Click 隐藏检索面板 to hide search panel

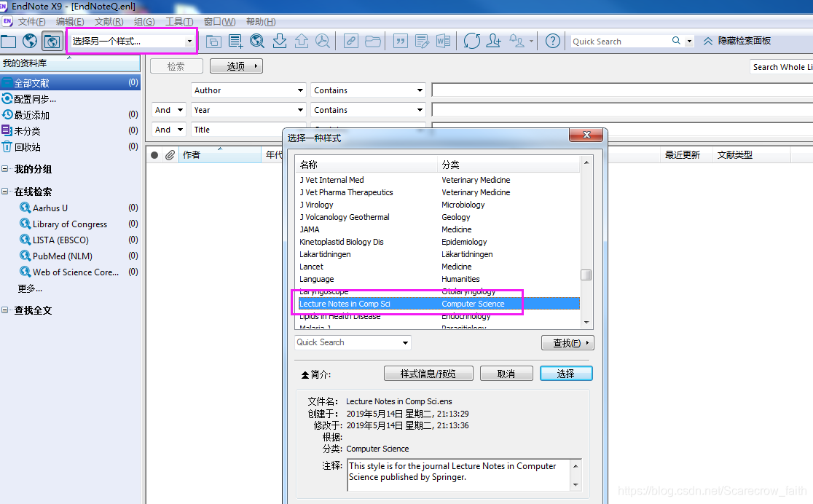pyautogui.click(x=737, y=41)
